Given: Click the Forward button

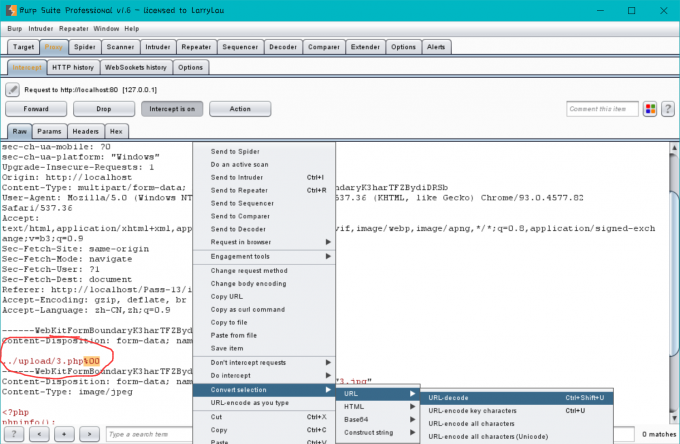Looking at the screenshot, I should point(36,109).
